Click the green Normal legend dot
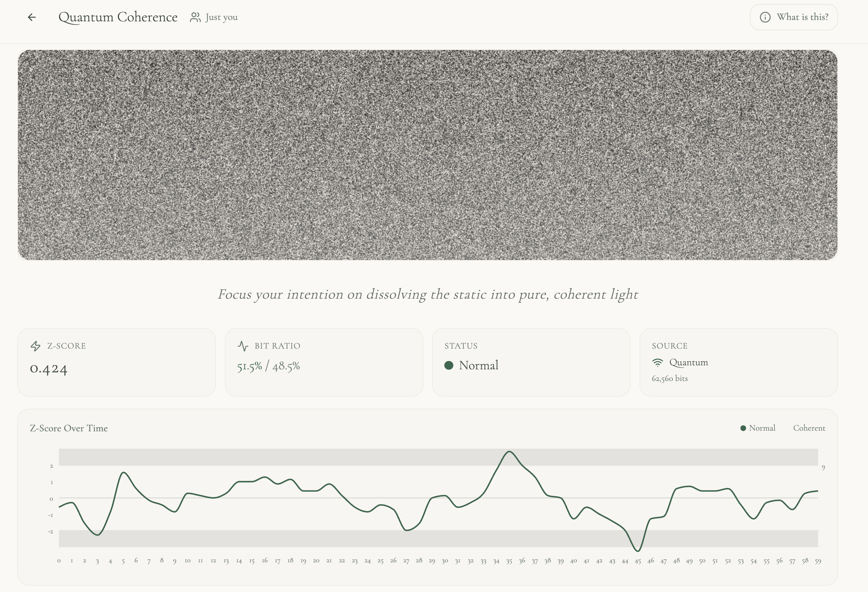Viewport: 868px width, 592px height. pyautogui.click(x=743, y=428)
